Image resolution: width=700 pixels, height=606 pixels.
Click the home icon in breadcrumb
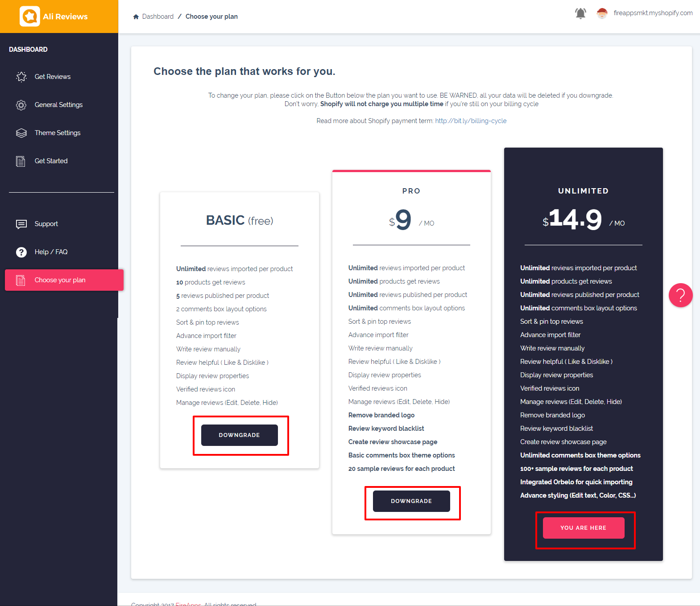136,16
